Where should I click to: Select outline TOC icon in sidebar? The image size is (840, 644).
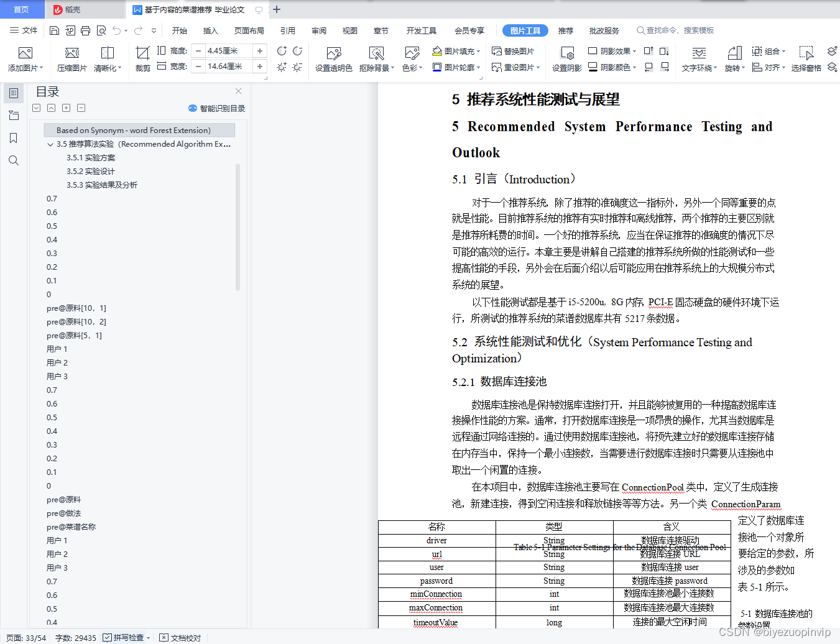tap(14, 93)
